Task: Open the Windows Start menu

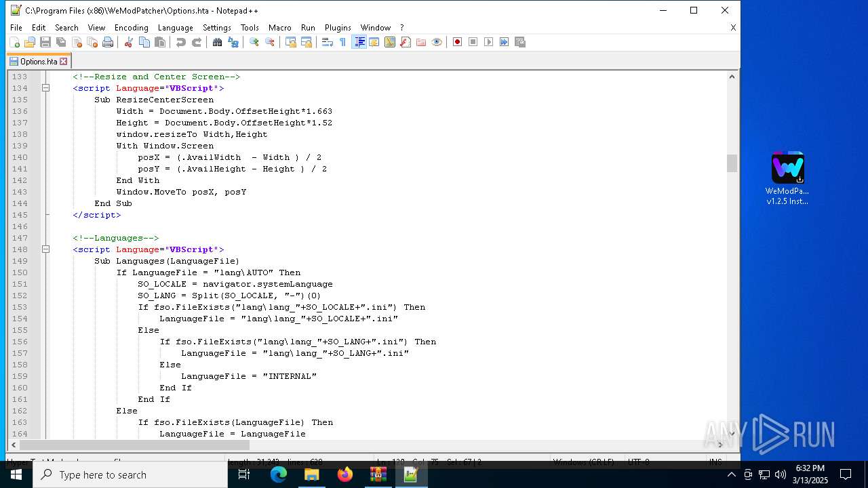Action: (x=16, y=474)
